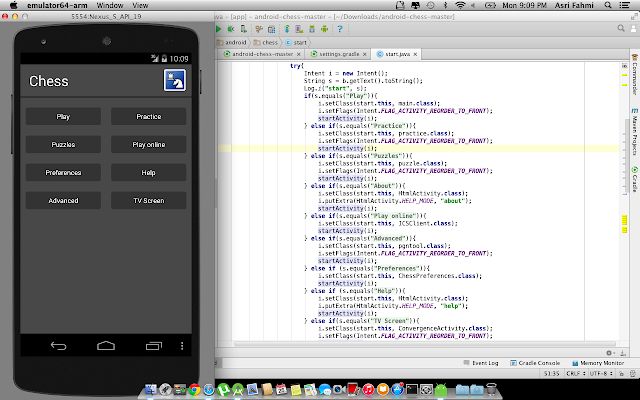Tap the Chess knight app icon in emulator
The width and height of the screenshot is (640, 400).
[x=175, y=80]
